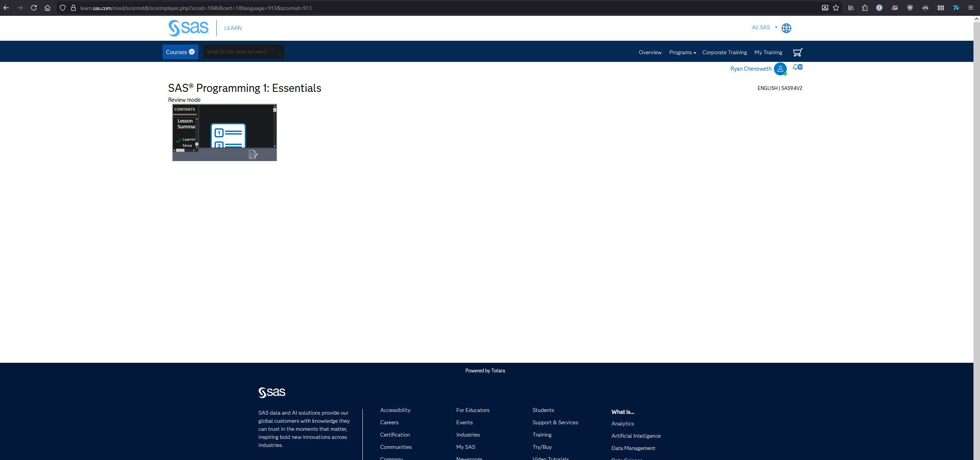Open My Training
980x460 pixels.
[x=768, y=52]
